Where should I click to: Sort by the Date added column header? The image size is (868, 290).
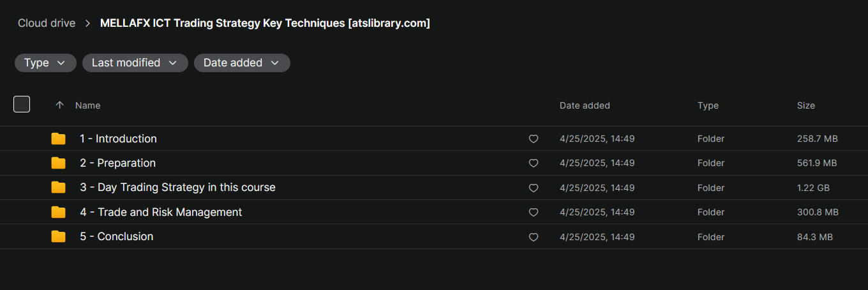point(585,105)
